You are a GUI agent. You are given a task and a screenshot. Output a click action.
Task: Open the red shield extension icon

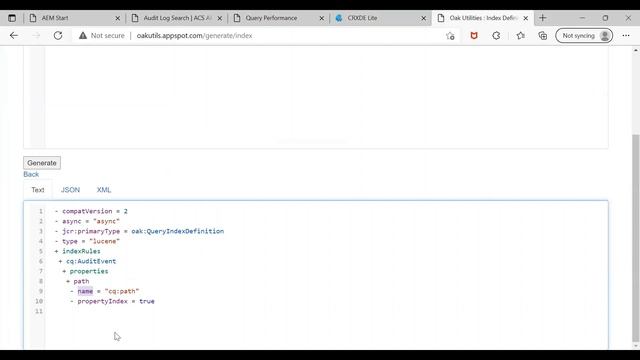[474, 36]
